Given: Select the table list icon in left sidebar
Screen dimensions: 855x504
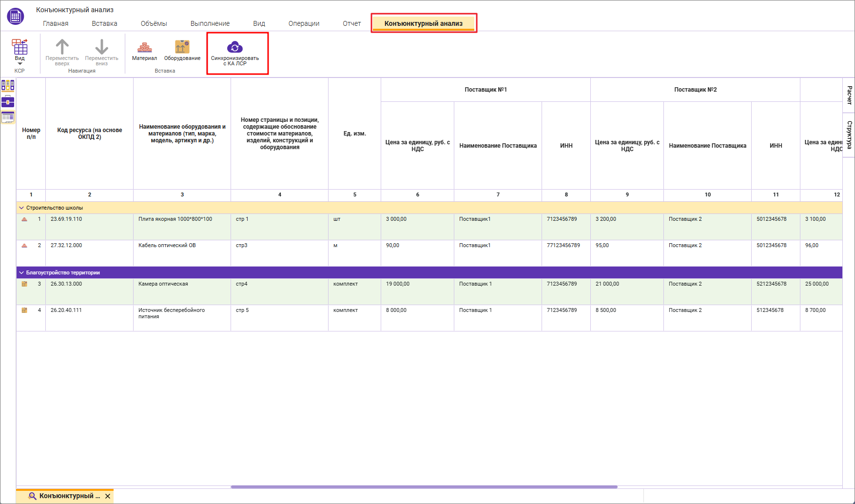Looking at the screenshot, I should [x=8, y=117].
